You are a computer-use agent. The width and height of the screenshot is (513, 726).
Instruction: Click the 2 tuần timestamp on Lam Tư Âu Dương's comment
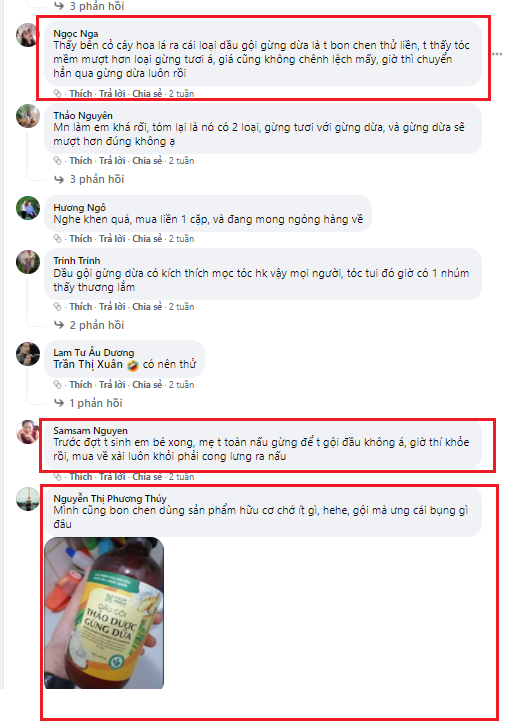181,385
